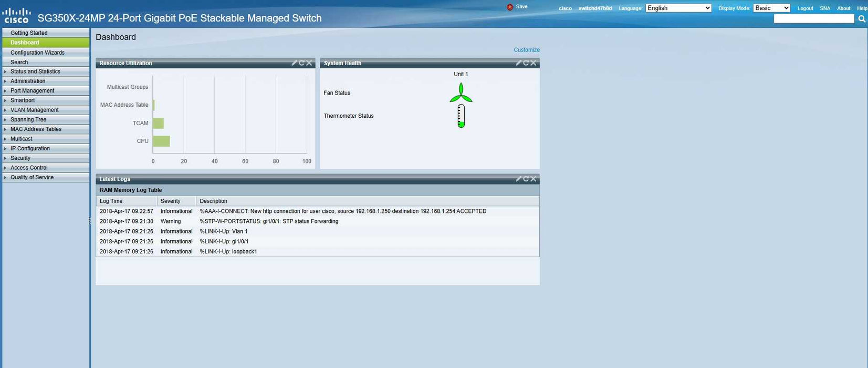Image resolution: width=868 pixels, height=368 pixels.
Task: Open the Language dropdown
Action: pyautogui.click(x=678, y=8)
